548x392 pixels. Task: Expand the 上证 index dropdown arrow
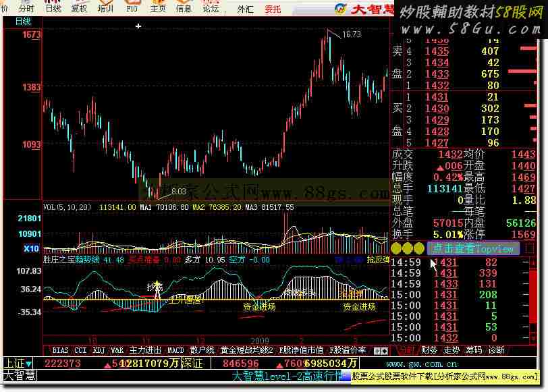click(x=28, y=364)
